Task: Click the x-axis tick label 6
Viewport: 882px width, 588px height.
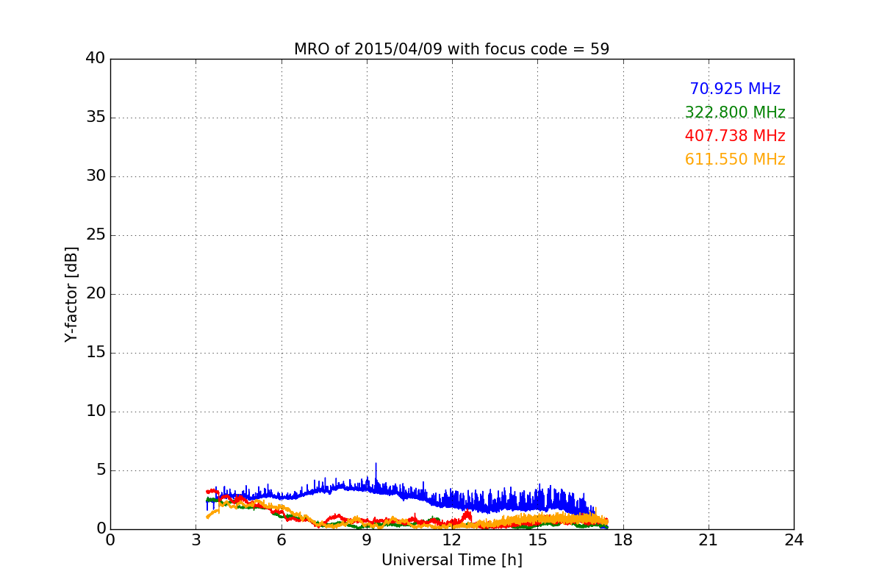Action: coord(281,540)
